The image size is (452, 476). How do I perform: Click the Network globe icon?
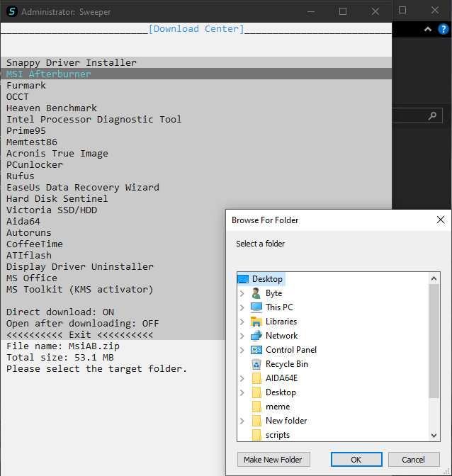coord(256,336)
